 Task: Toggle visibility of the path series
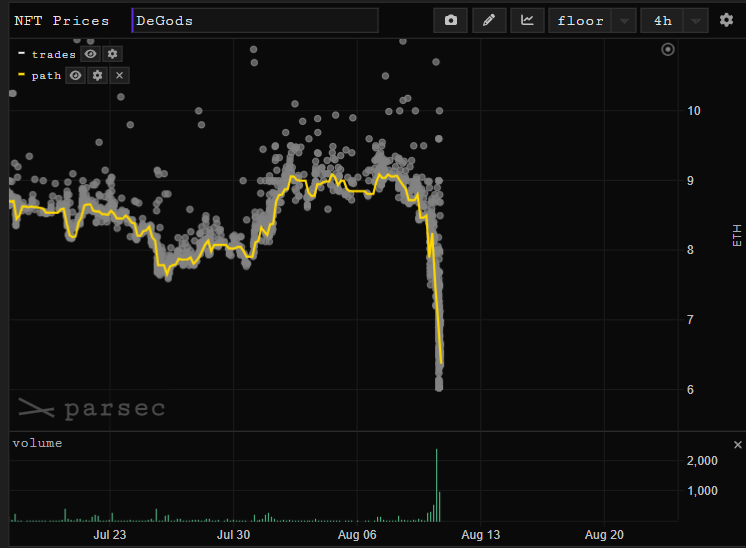point(75,75)
